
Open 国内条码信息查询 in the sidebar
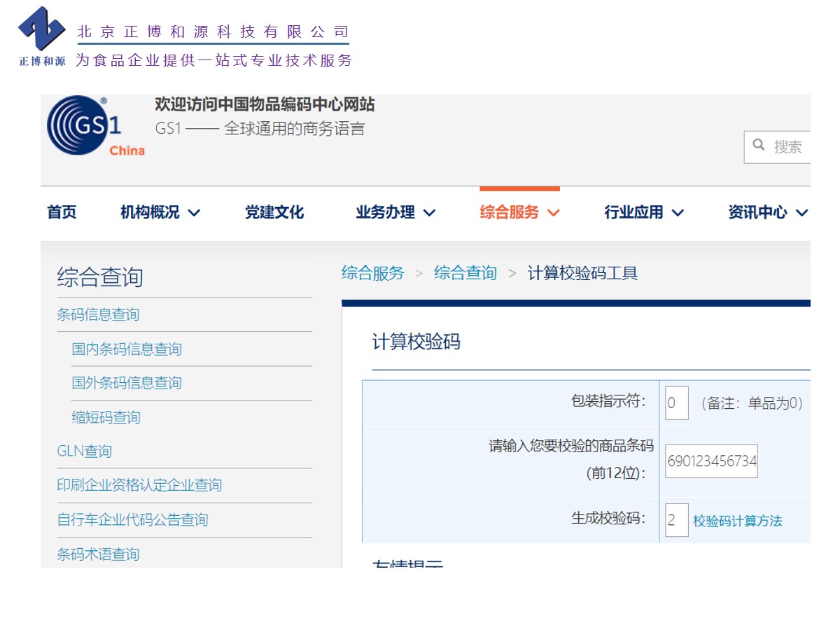(x=127, y=349)
